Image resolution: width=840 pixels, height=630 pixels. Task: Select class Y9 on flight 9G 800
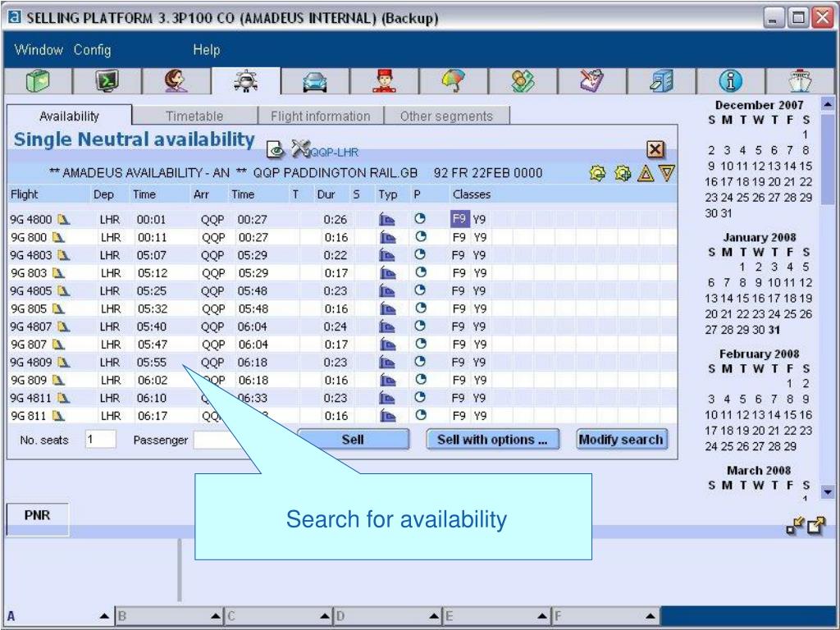point(480,237)
